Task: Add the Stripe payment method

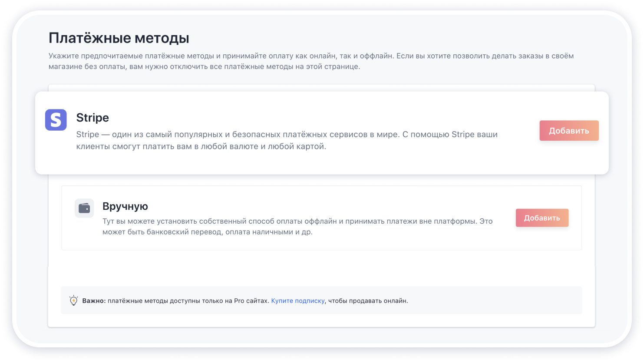Action: pyautogui.click(x=569, y=131)
